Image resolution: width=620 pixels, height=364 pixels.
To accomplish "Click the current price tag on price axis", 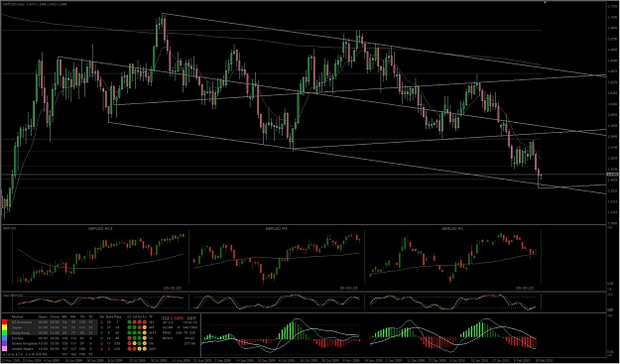I will pyautogui.click(x=612, y=174).
